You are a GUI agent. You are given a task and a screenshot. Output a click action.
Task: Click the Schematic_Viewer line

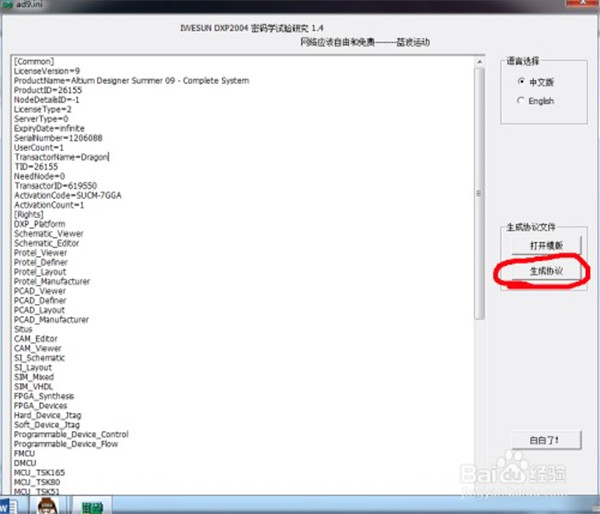coord(49,234)
